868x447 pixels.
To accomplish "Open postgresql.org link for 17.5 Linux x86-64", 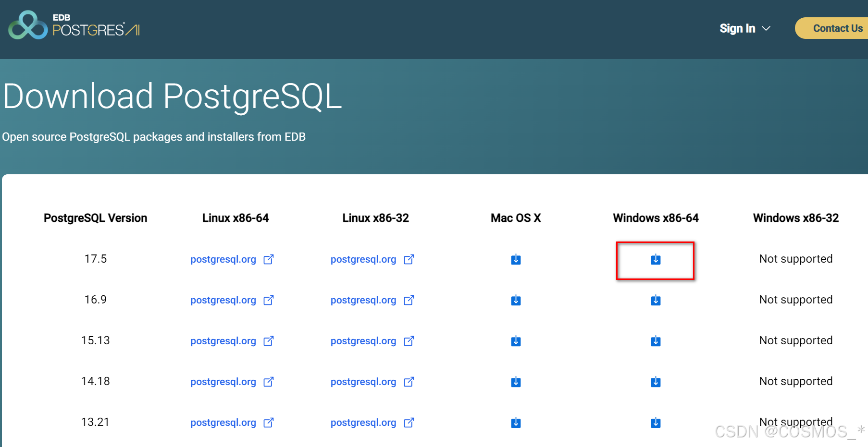I will pyautogui.click(x=232, y=259).
